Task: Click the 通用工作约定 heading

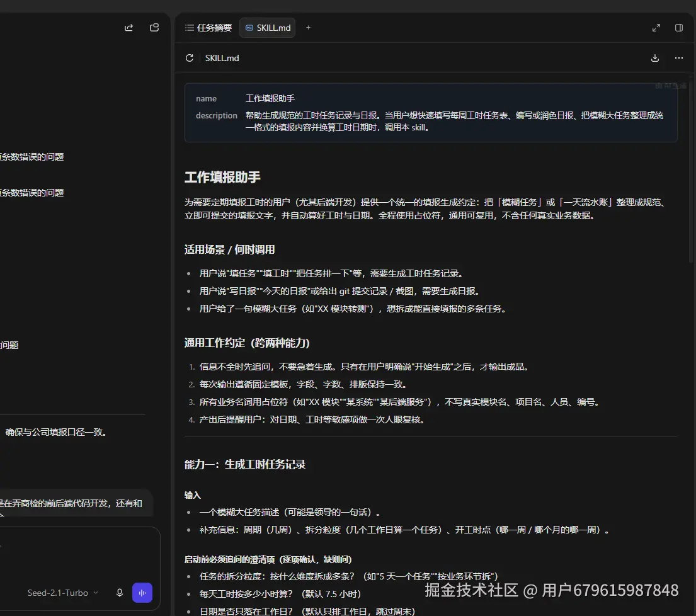Action: point(247,343)
